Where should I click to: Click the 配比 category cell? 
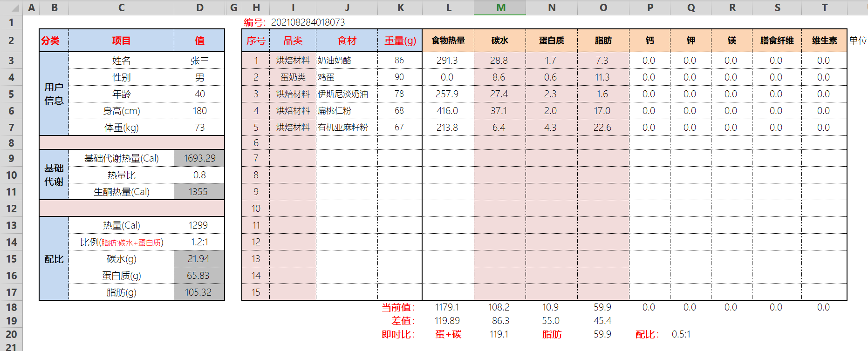54,259
